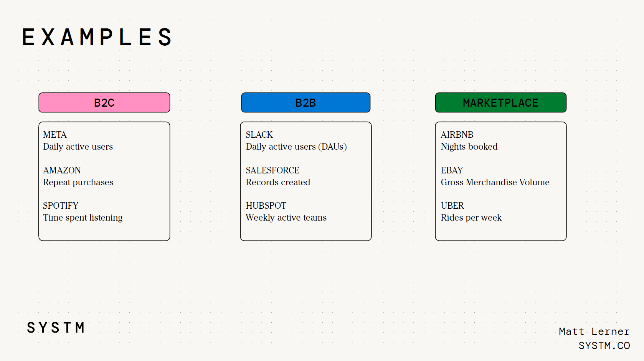This screenshot has height=361, width=644.
Task: Click the SYSTM logo at bottom left
Action: 56,328
